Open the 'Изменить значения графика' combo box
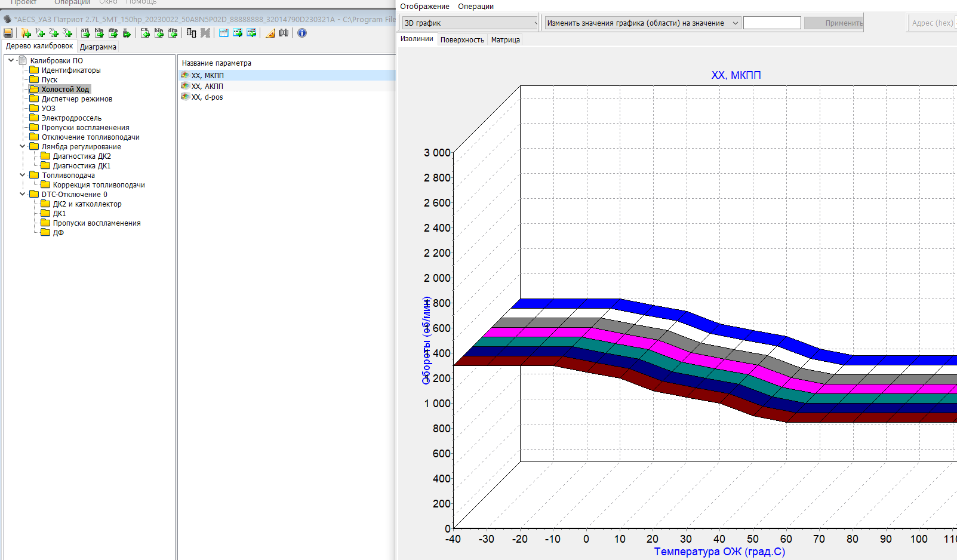Viewport: 957px width, 560px height. pos(642,23)
